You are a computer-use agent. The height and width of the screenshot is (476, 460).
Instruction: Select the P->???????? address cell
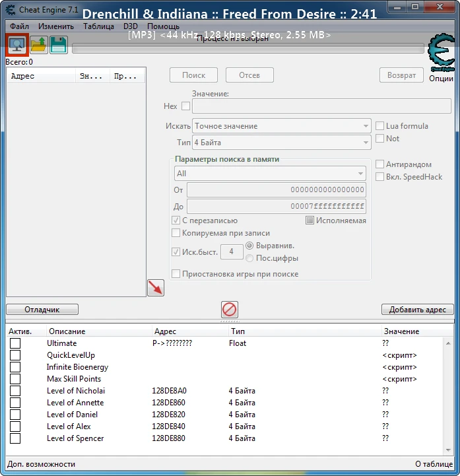coord(172,343)
